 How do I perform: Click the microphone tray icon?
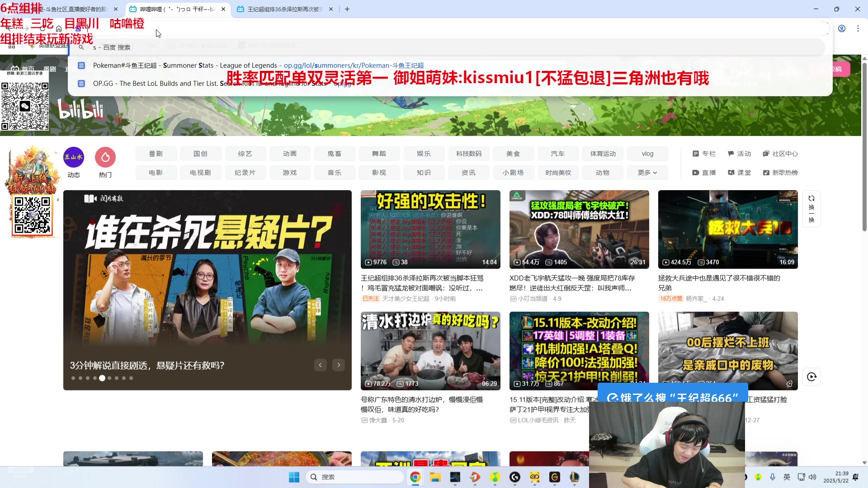tap(773, 477)
